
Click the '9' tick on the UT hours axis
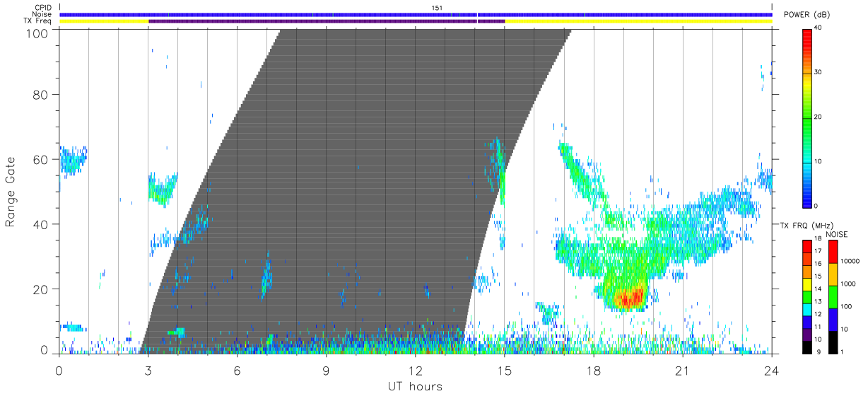[x=326, y=370]
